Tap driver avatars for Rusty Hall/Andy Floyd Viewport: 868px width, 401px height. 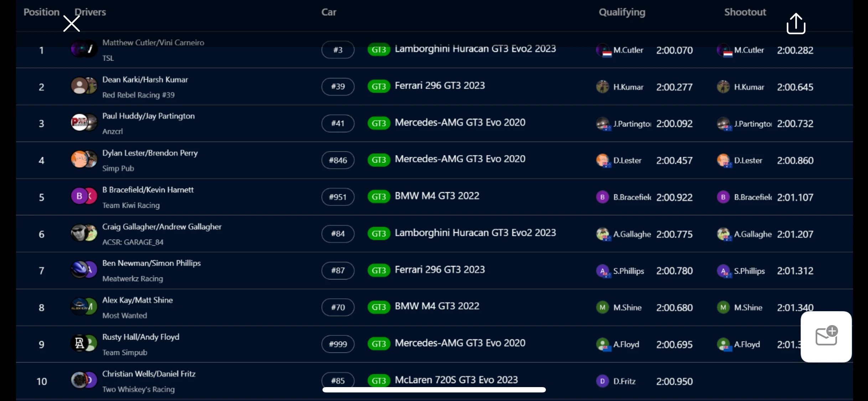84,344
